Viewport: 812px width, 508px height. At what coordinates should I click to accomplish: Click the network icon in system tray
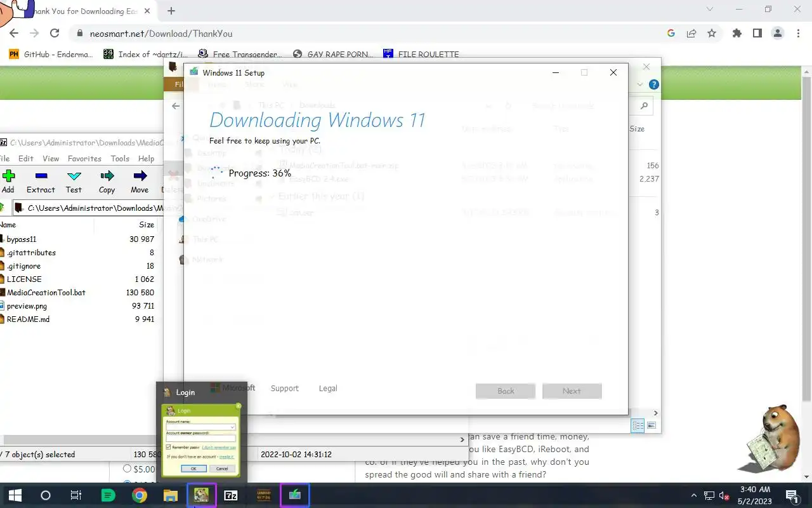(x=709, y=495)
